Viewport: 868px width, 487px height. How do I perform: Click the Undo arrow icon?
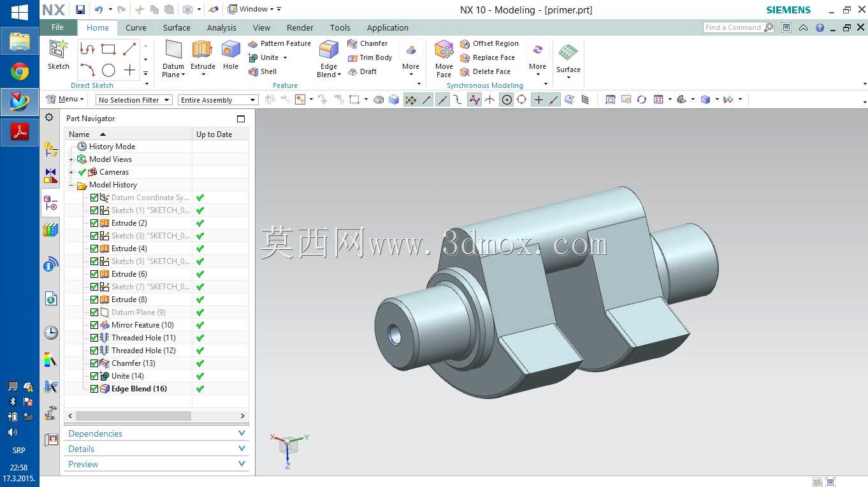(98, 10)
